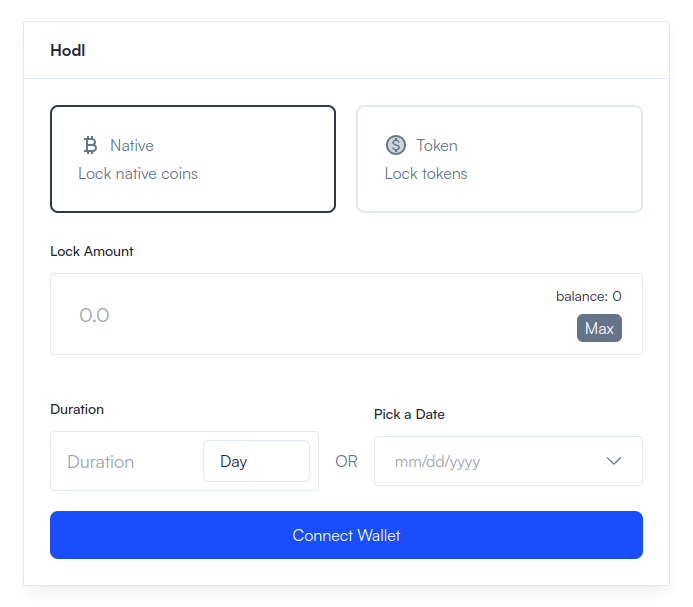Click the dollar coin icon beside Token
The width and height of the screenshot is (693, 607).
coord(396,145)
